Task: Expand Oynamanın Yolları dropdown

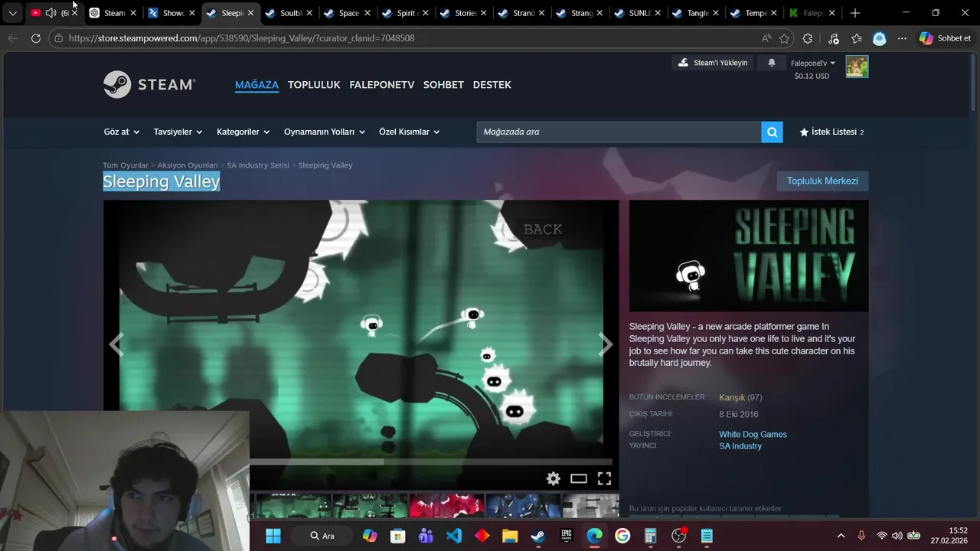Action: click(325, 132)
